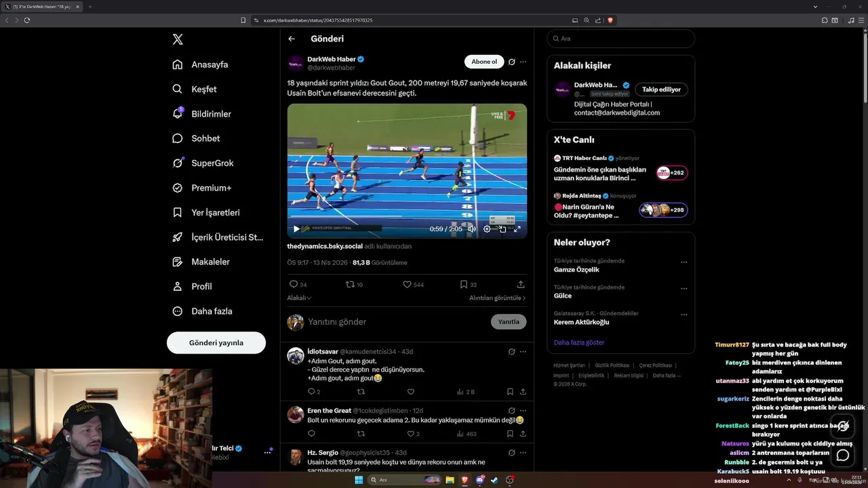
Task: Open video settings gear
Action: pyautogui.click(x=487, y=229)
